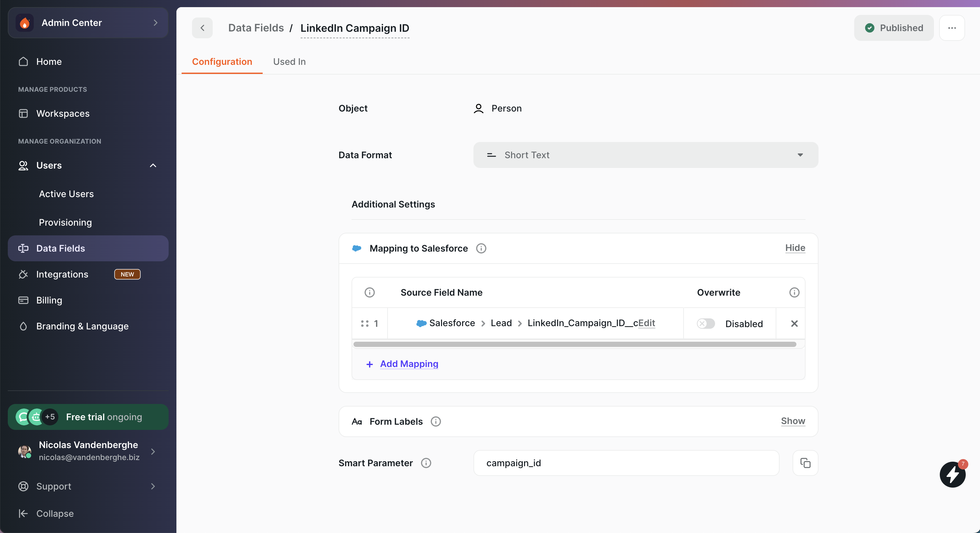Screen dimensions: 980x533
Task: Open the Data Format dropdown
Action: pyautogui.click(x=646, y=155)
